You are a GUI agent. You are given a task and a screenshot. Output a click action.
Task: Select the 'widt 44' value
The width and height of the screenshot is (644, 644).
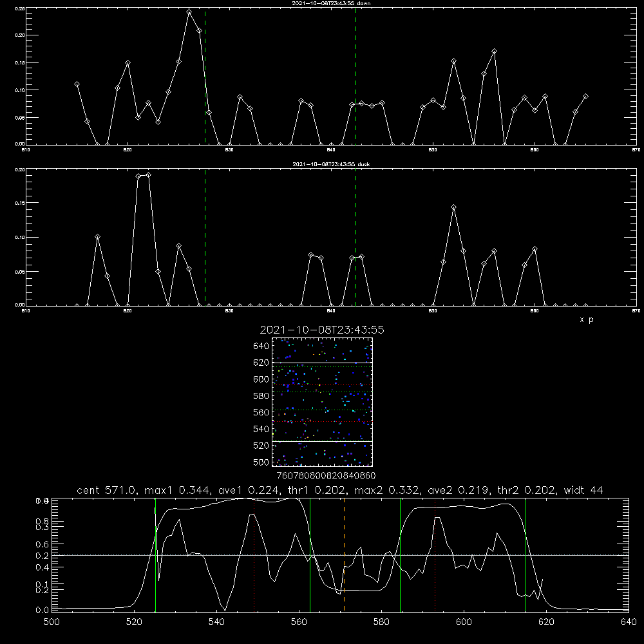click(x=583, y=490)
